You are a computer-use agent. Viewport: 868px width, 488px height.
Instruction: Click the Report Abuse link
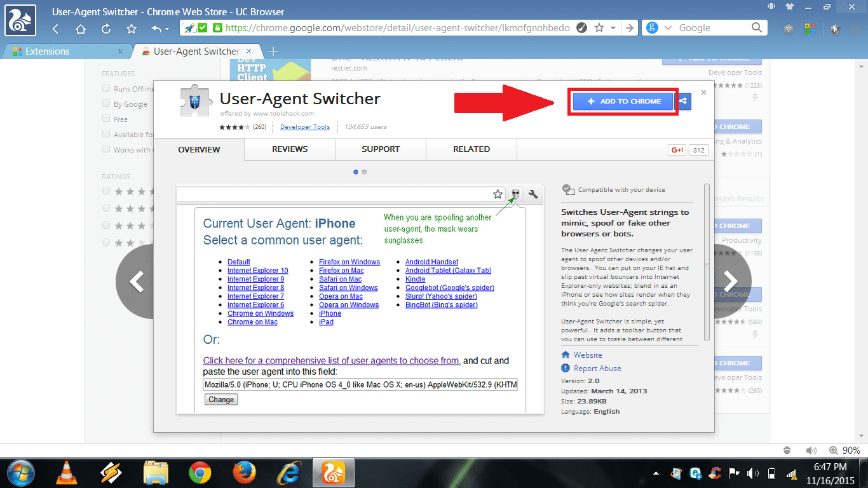[x=597, y=369]
